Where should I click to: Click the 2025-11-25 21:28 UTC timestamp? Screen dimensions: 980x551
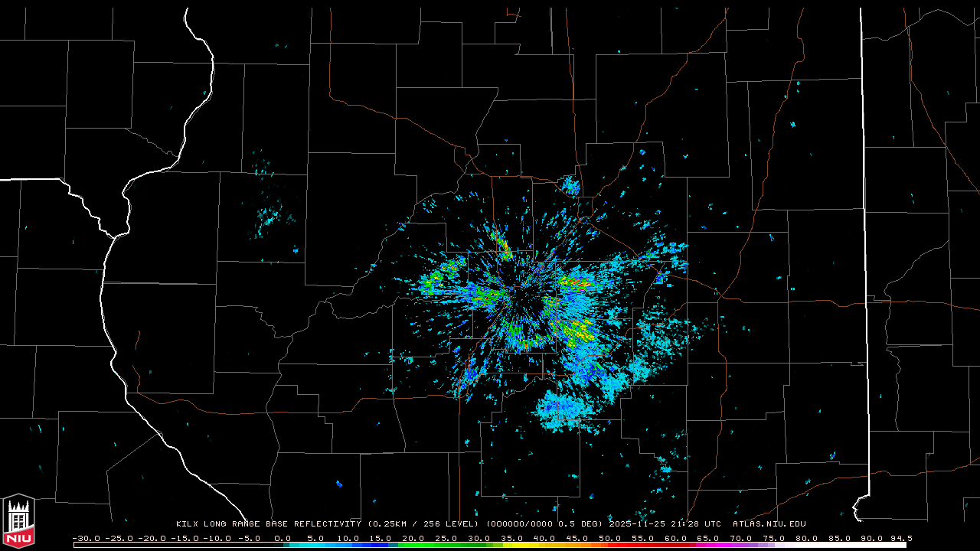point(665,524)
